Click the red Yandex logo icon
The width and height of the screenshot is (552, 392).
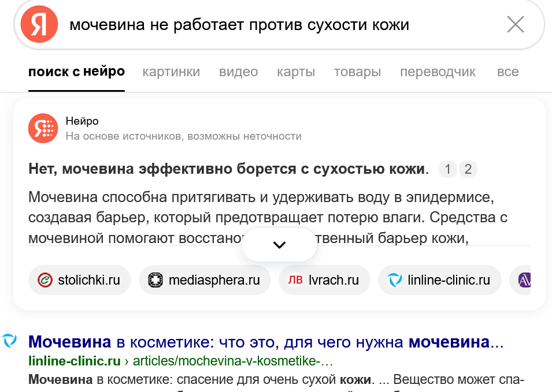click(x=39, y=25)
